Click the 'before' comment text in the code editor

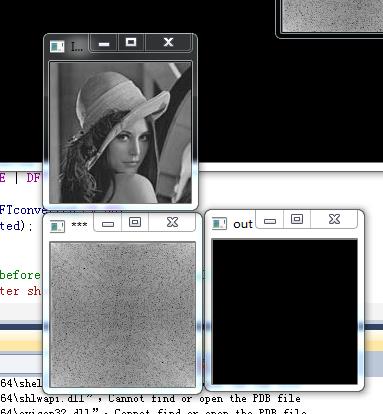coord(20,275)
